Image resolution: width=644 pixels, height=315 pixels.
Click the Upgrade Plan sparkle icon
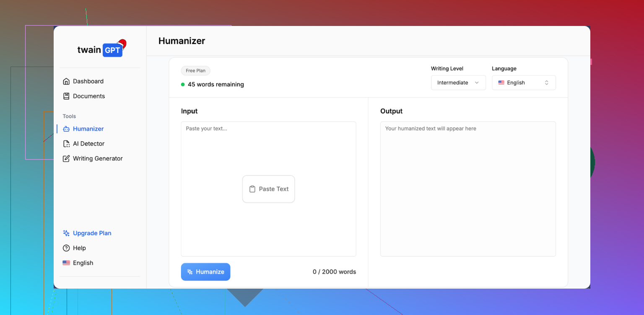click(66, 233)
